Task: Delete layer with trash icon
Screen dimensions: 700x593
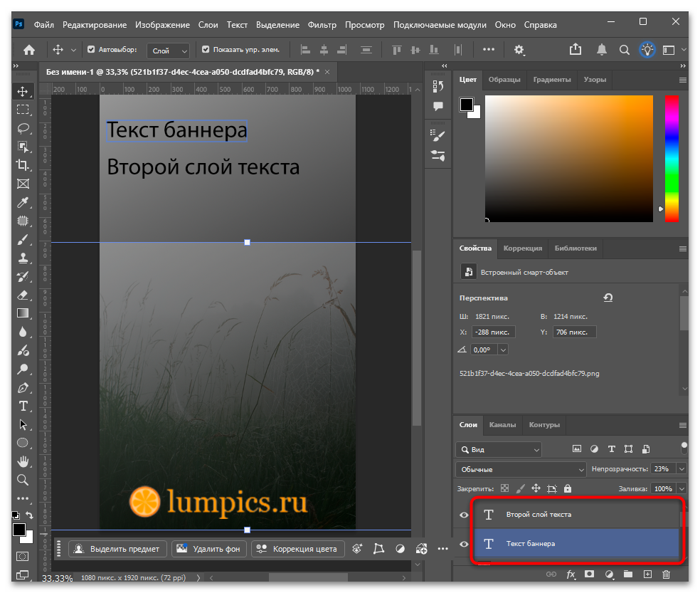Action: (x=666, y=574)
